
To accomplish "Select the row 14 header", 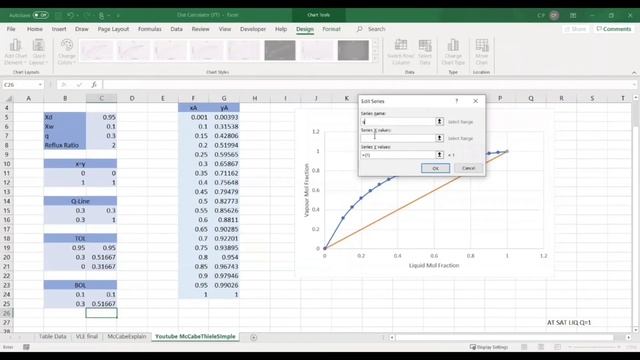I will (7, 201).
